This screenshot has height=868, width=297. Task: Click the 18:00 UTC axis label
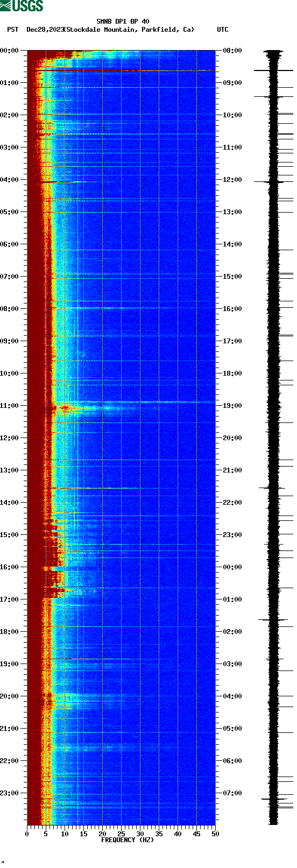[x=232, y=373]
